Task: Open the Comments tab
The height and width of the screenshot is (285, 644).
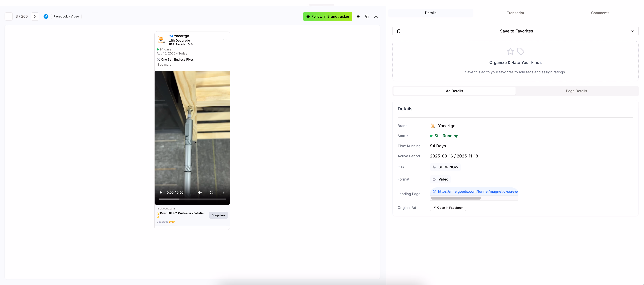Action: click(600, 13)
